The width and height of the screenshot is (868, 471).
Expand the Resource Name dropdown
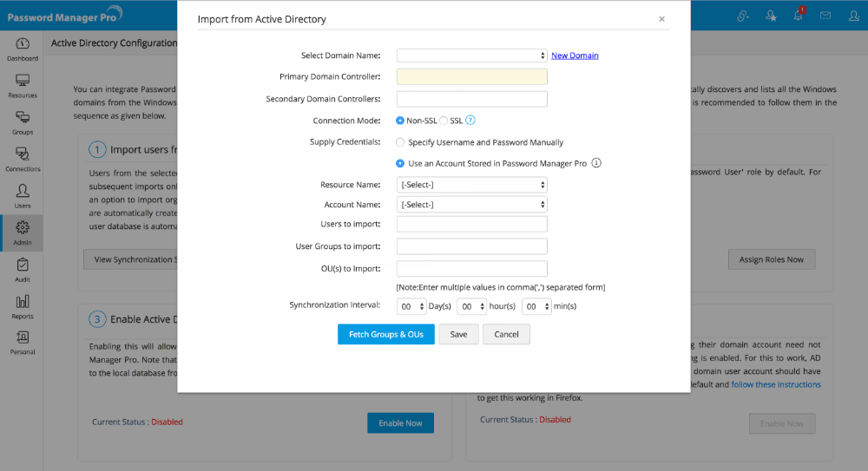point(471,185)
